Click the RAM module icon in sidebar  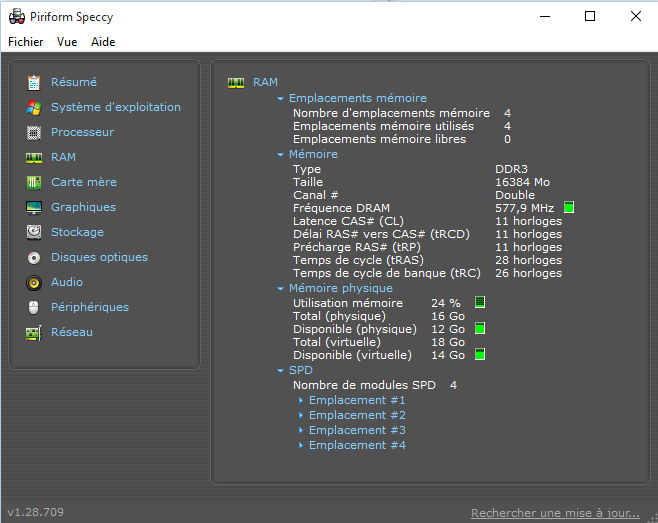[x=34, y=157]
